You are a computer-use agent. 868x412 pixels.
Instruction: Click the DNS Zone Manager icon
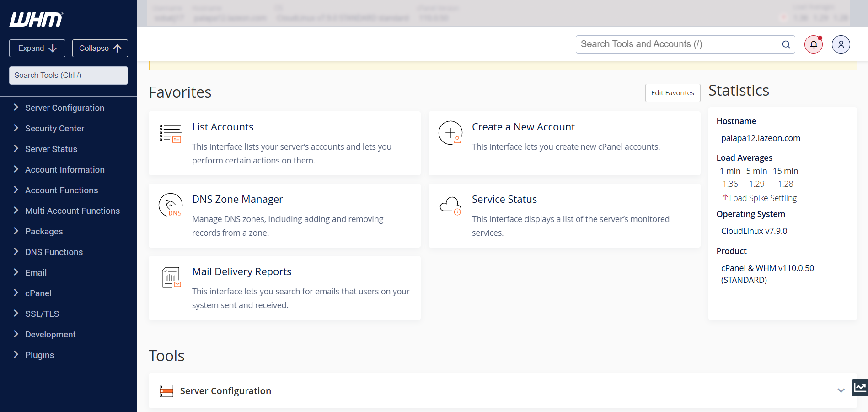(x=171, y=205)
